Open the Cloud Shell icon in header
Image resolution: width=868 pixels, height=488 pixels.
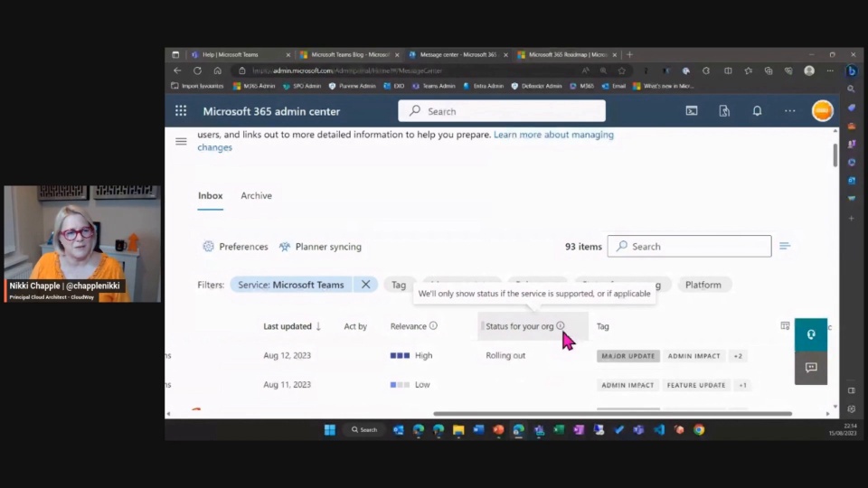692,110
